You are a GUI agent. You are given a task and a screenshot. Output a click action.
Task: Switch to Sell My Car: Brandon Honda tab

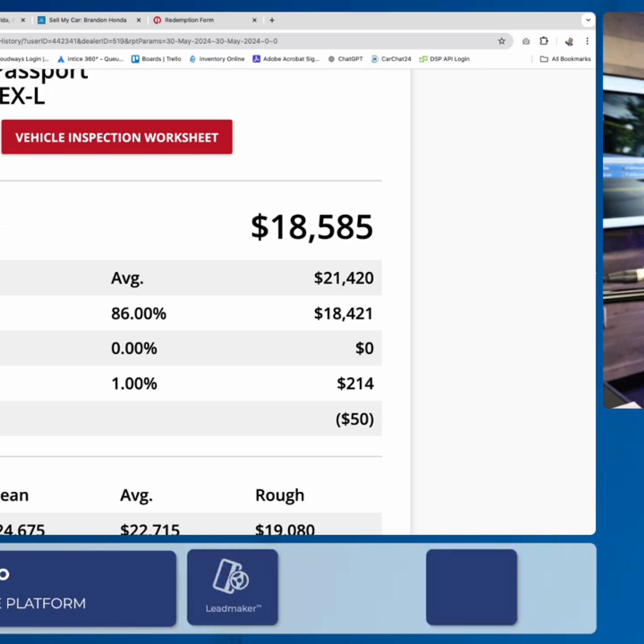click(88, 20)
